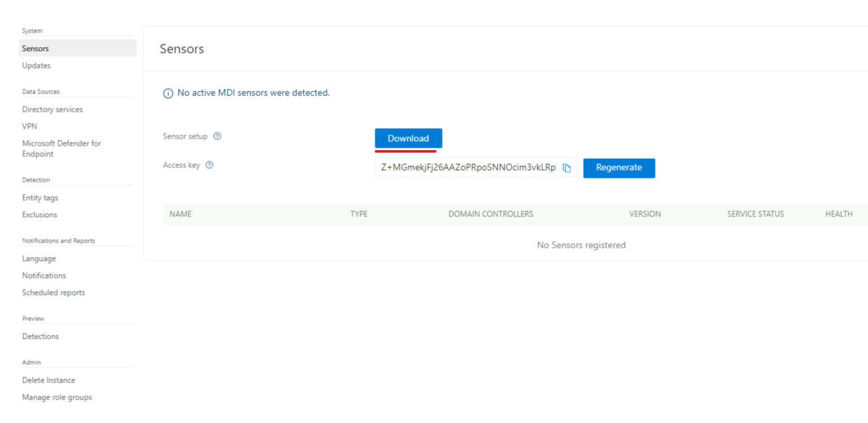Select the access key text field

[x=469, y=167]
